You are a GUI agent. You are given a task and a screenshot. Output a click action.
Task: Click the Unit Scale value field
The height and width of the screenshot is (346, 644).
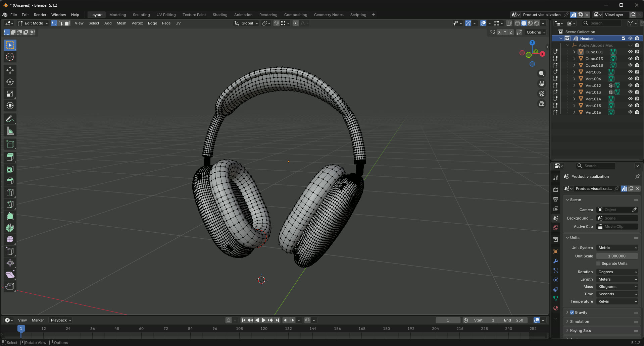(x=617, y=256)
